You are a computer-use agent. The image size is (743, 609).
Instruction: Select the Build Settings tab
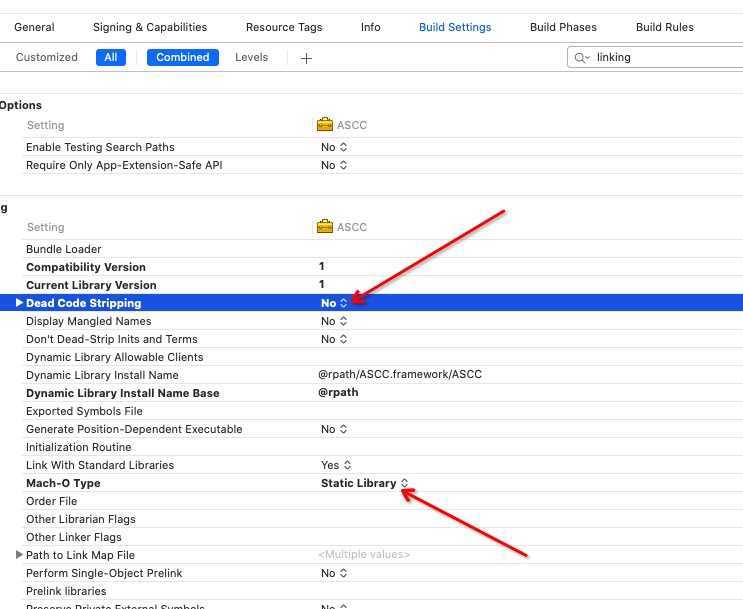point(455,27)
